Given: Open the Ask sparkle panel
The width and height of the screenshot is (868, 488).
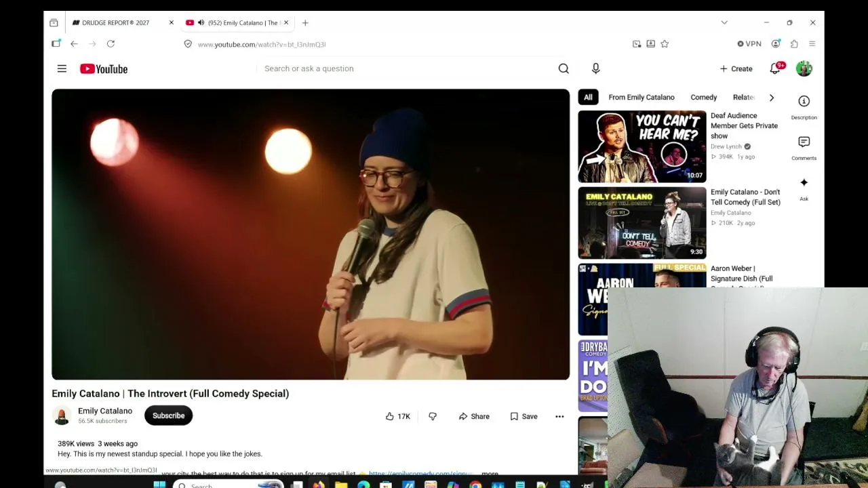Looking at the screenshot, I should 804,188.
